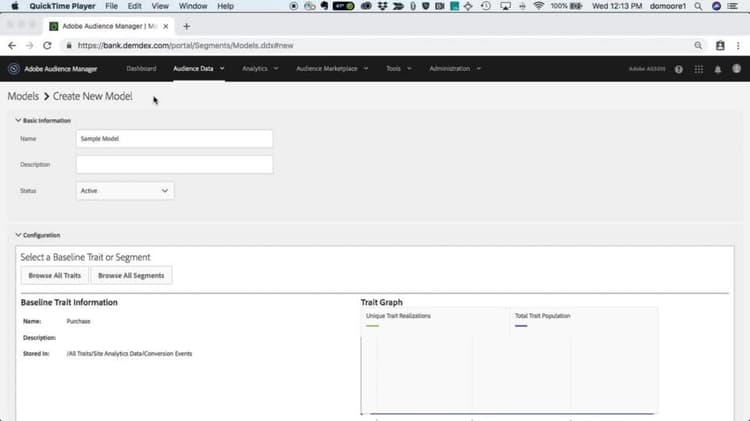Image resolution: width=750 pixels, height=421 pixels.
Task: Click the zoom magnifier icon in address bar
Action: [x=698, y=45]
